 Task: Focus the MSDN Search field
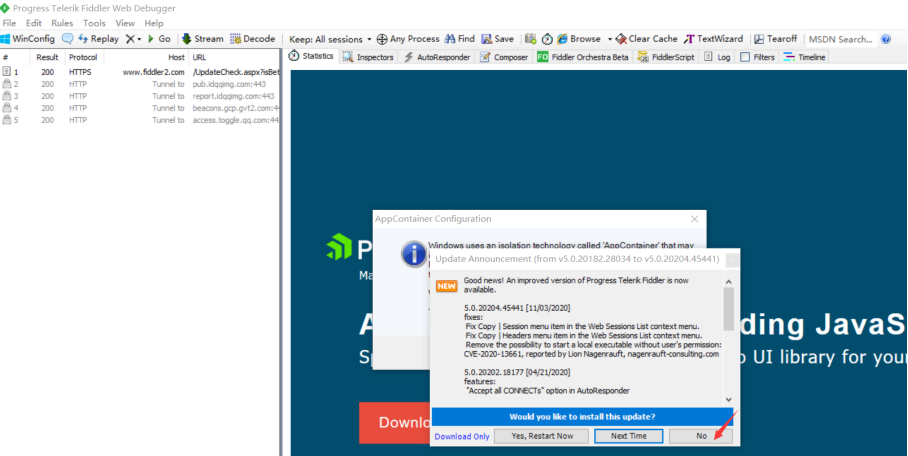841,39
